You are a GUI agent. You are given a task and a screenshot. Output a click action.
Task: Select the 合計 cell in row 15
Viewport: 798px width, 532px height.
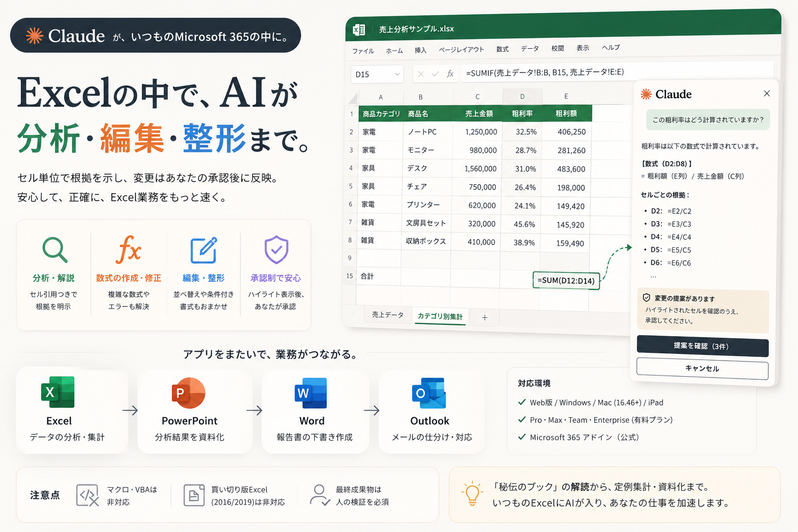pyautogui.click(x=379, y=276)
